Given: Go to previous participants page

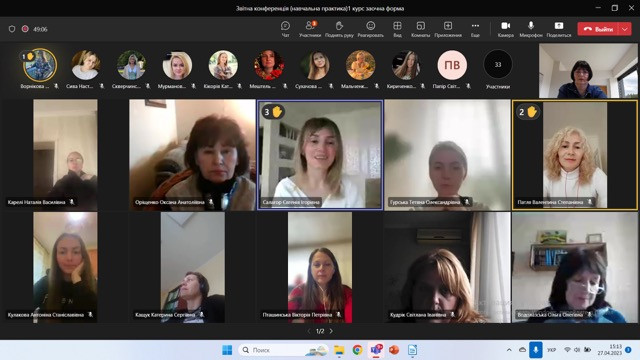Looking at the screenshot, I should (309, 331).
